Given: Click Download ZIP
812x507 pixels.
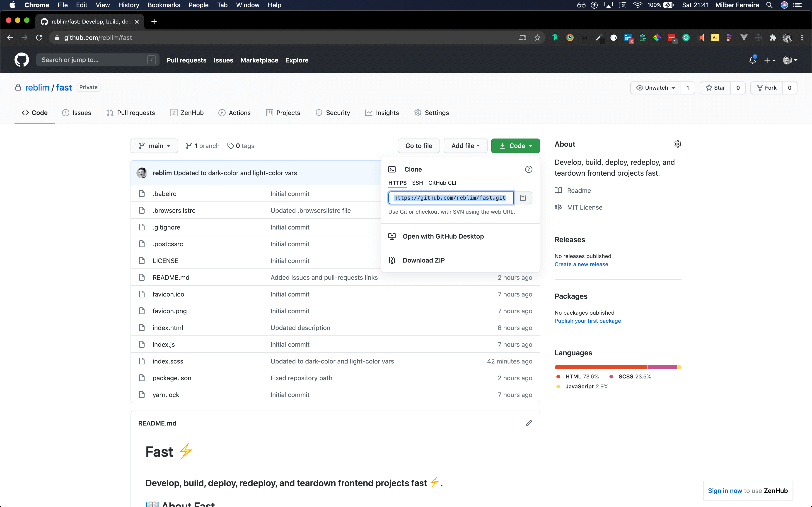Looking at the screenshot, I should 423,260.
